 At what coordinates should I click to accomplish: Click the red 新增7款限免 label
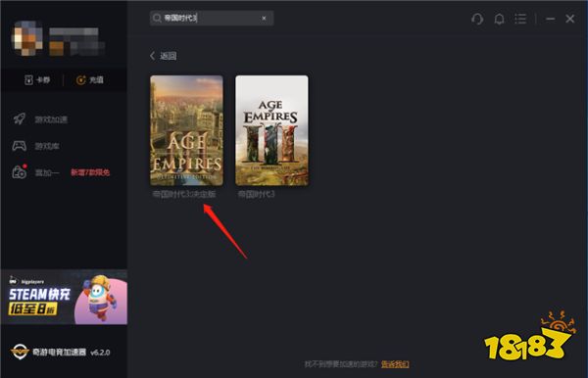coord(90,172)
